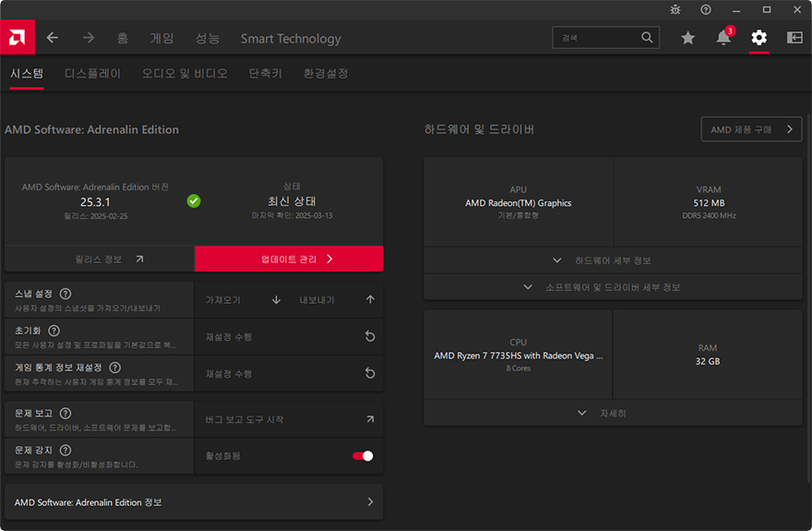Click the VRAM 512 MB value

tap(709, 203)
